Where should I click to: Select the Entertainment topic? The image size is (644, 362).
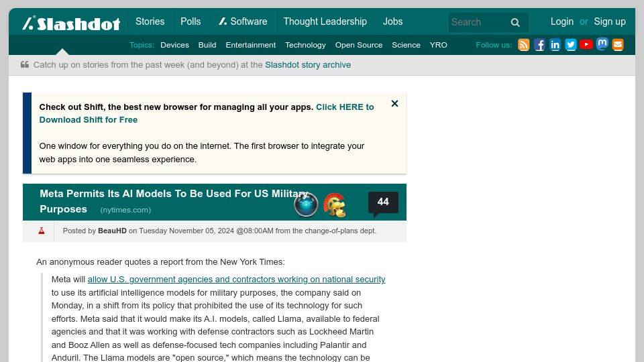[x=250, y=45]
